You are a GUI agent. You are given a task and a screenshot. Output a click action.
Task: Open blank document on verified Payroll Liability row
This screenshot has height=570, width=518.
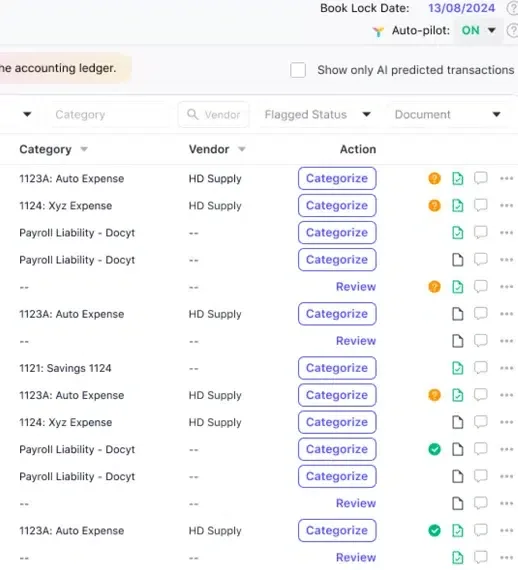[x=458, y=450]
